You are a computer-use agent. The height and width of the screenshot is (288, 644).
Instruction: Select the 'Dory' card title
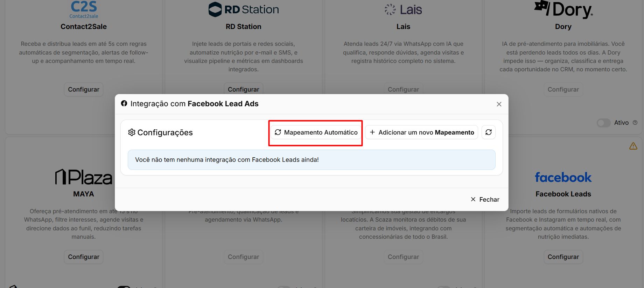(x=563, y=27)
